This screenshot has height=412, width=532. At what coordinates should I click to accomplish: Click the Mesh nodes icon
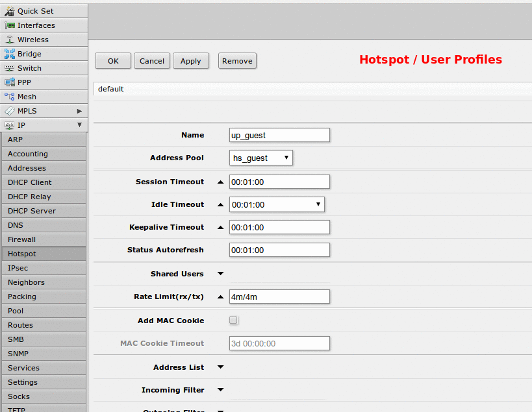tap(10, 97)
